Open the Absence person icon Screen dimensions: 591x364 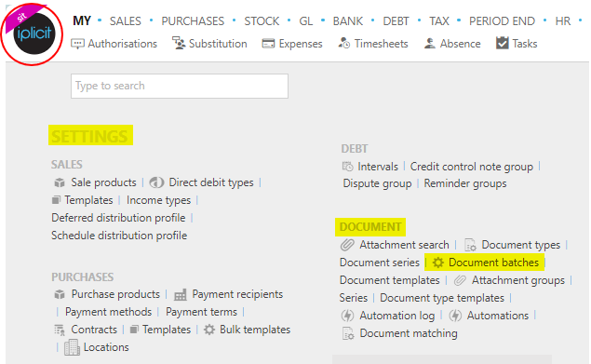pyautogui.click(x=430, y=44)
